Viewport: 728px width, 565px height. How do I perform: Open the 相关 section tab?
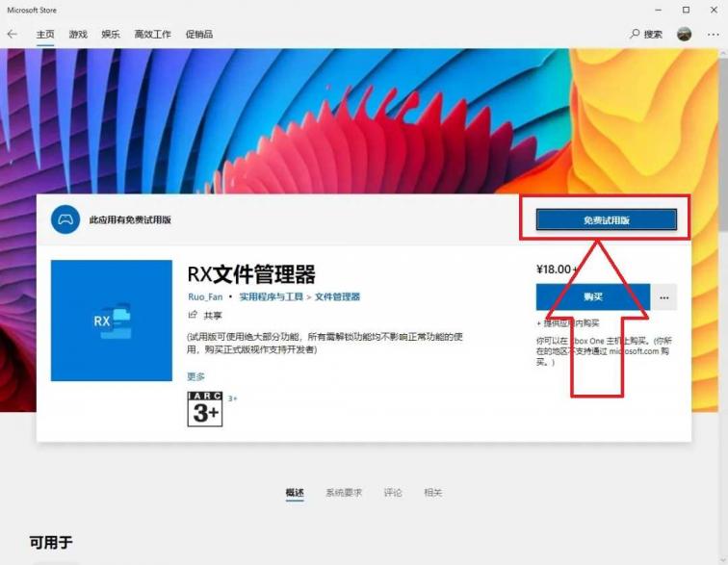432,493
